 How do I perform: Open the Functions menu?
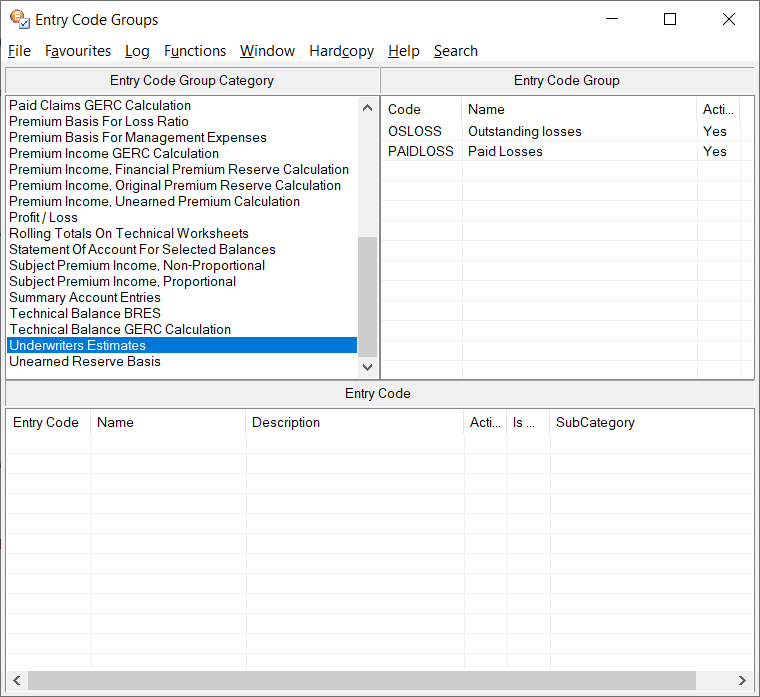coord(195,51)
